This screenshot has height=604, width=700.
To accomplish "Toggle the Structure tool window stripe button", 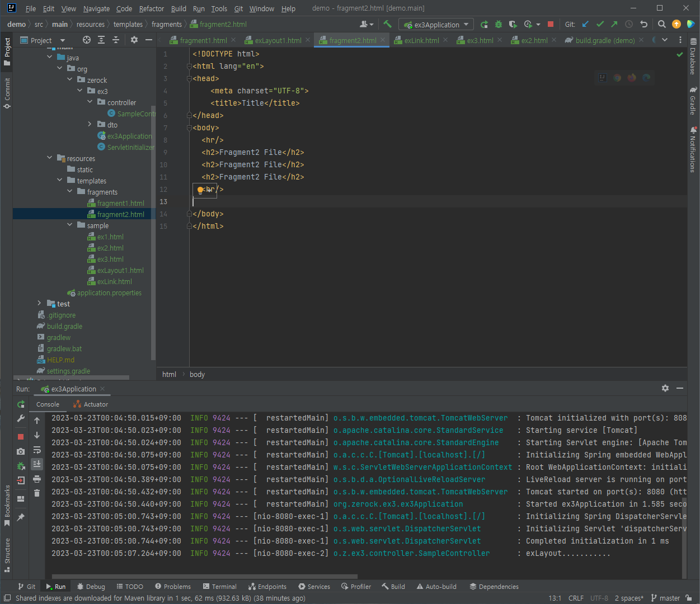I will tap(7, 555).
